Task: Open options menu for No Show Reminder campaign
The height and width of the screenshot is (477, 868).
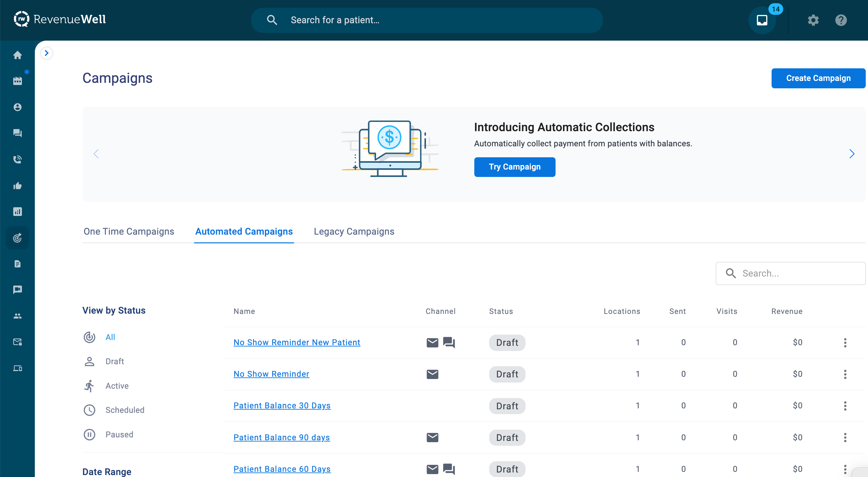Action: [x=845, y=374]
